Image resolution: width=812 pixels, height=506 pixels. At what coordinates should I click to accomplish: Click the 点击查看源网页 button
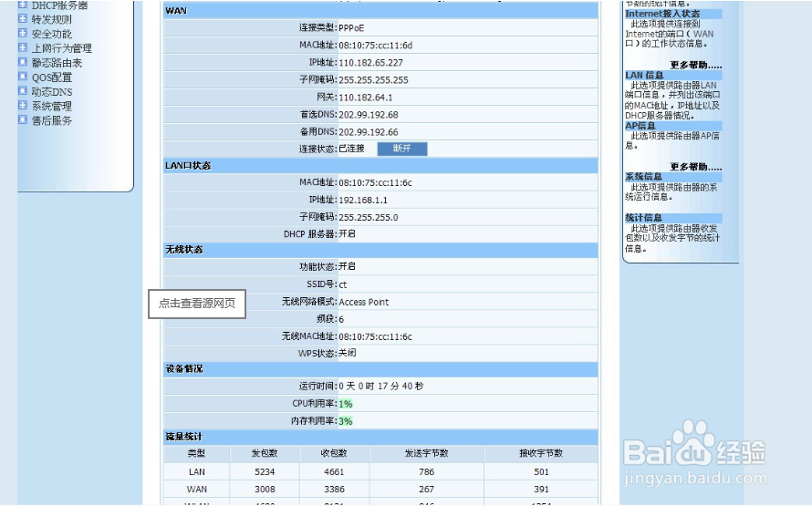tap(197, 304)
